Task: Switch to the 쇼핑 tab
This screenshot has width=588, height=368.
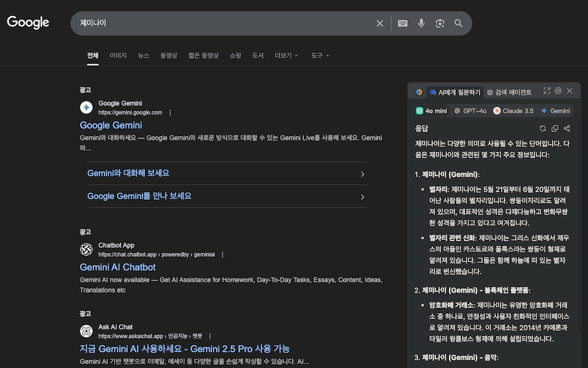Action: pos(235,56)
